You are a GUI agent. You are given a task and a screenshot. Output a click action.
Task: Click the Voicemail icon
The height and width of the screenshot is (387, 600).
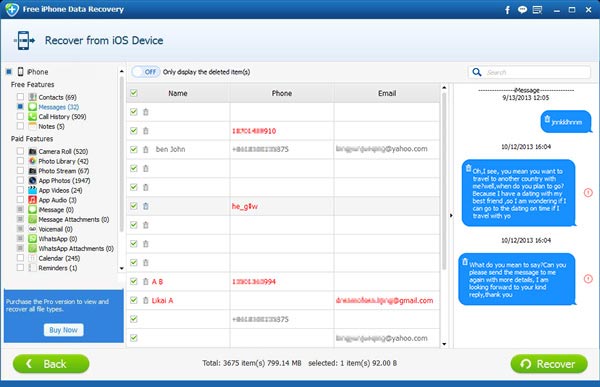(x=33, y=229)
